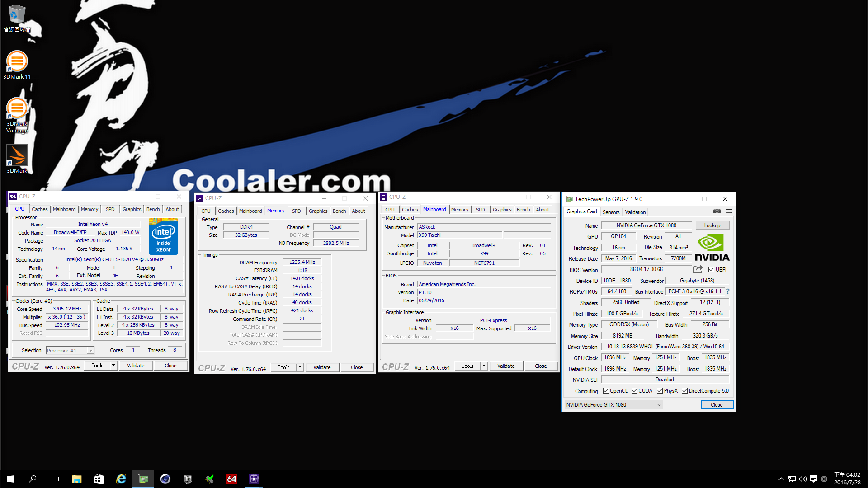Open the Bench tab in left CPU-Z window
The height and width of the screenshot is (488, 868).
tap(153, 209)
